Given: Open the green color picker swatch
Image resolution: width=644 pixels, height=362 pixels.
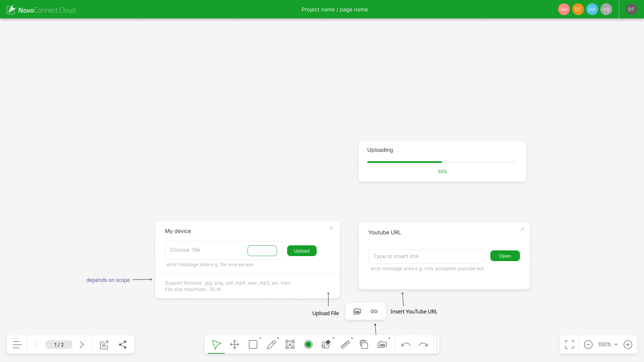Looking at the screenshot, I should pyautogui.click(x=308, y=344).
